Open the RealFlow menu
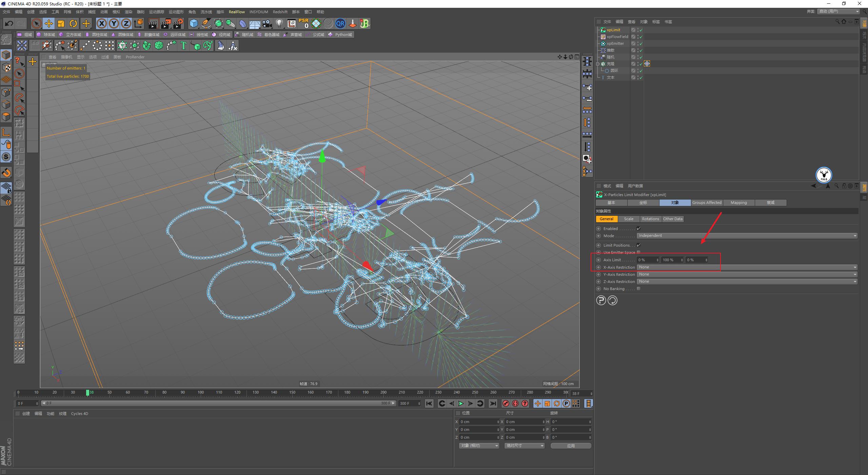 click(237, 12)
